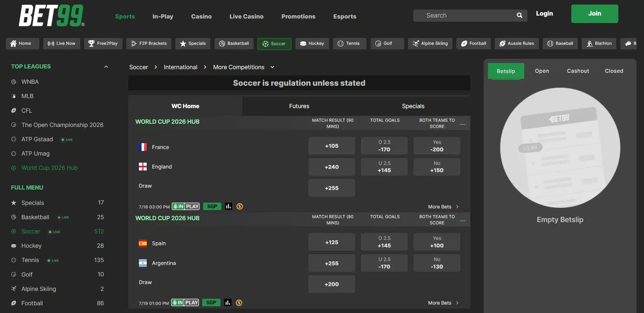Click the BET99 logo
The height and width of the screenshot is (313, 644).
pos(52,16)
